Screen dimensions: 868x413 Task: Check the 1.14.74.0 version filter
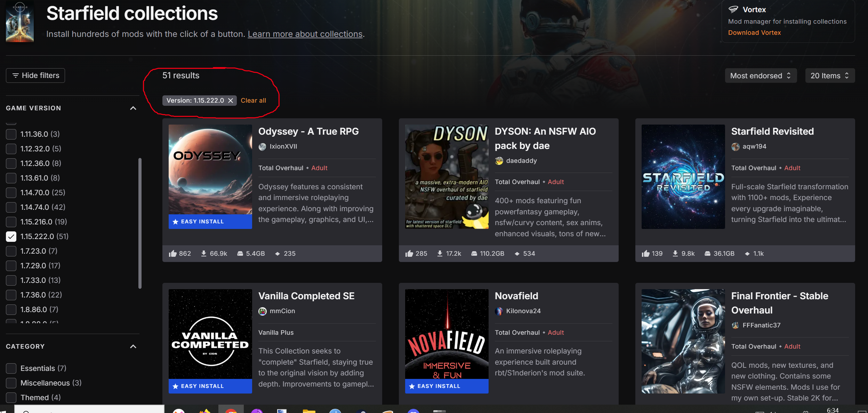[11, 207]
